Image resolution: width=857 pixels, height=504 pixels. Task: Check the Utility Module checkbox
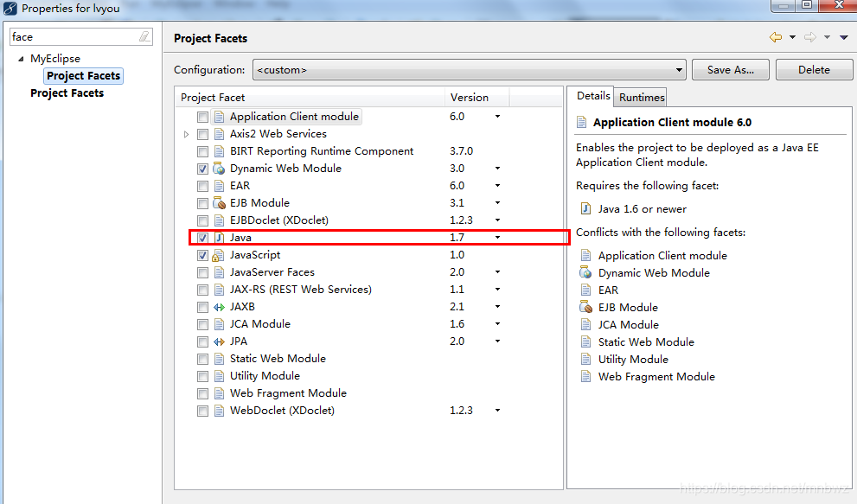202,377
